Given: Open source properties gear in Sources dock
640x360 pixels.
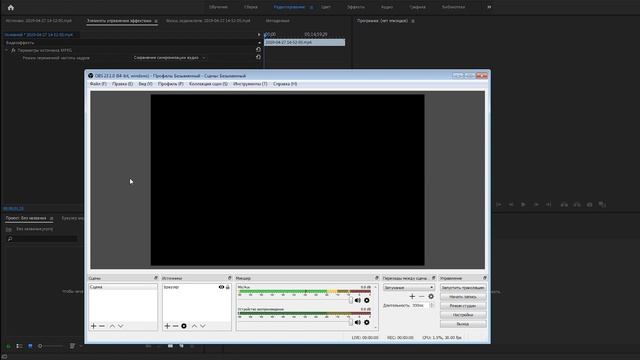Looking at the screenshot, I should tap(184, 326).
